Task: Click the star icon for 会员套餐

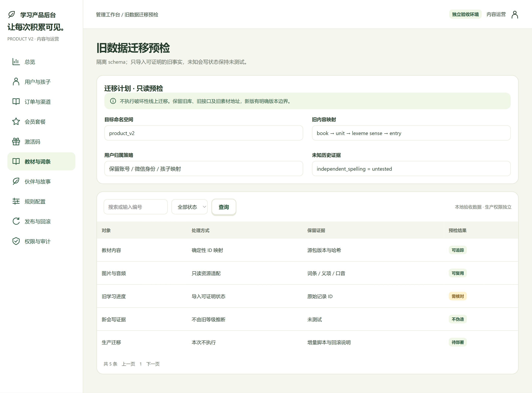Action: (16, 122)
